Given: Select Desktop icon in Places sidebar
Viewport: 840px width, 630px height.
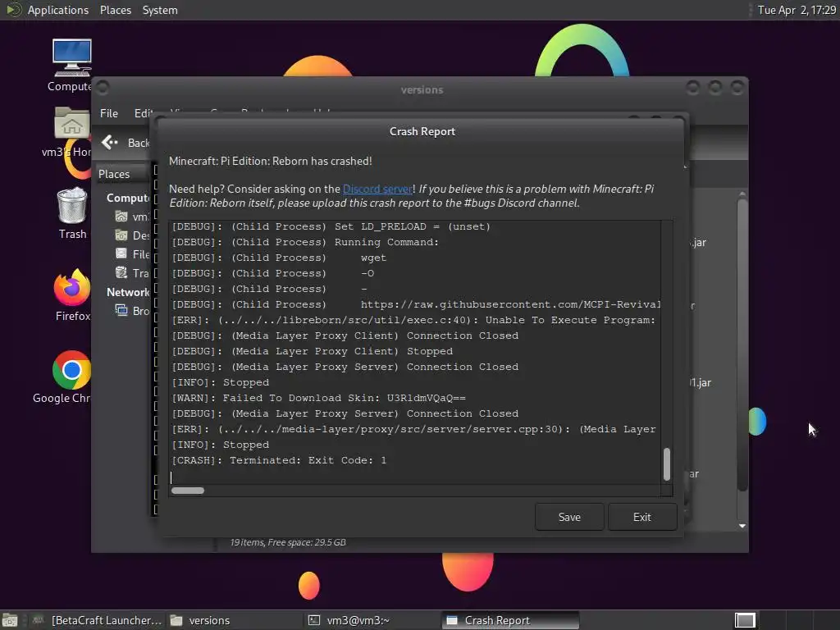Looking at the screenshot, I should click(121, 235).
